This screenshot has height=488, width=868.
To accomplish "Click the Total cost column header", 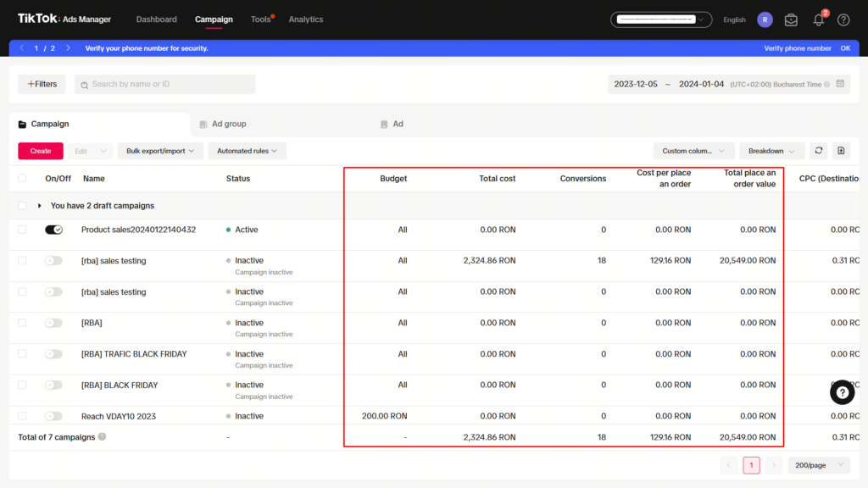I will click(497, 178).
